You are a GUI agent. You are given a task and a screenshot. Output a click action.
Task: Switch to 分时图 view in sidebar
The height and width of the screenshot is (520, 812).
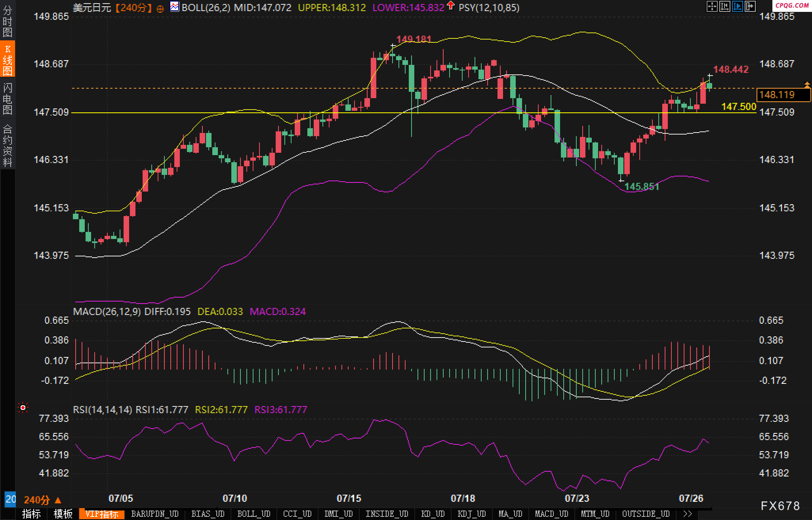pyautogui.click(x=7, y=21)
